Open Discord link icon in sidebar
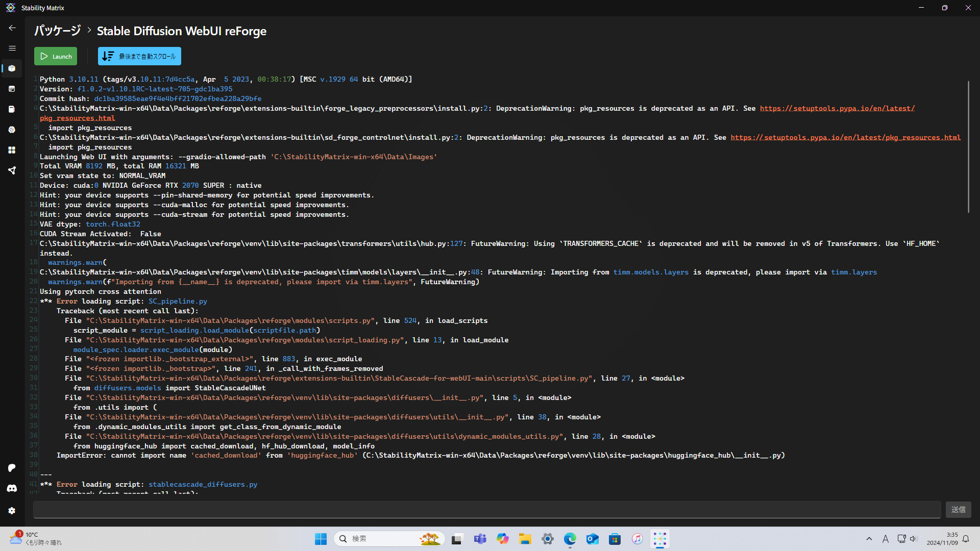The height and width of the screenshot is (551, 980). pos(12,488)
